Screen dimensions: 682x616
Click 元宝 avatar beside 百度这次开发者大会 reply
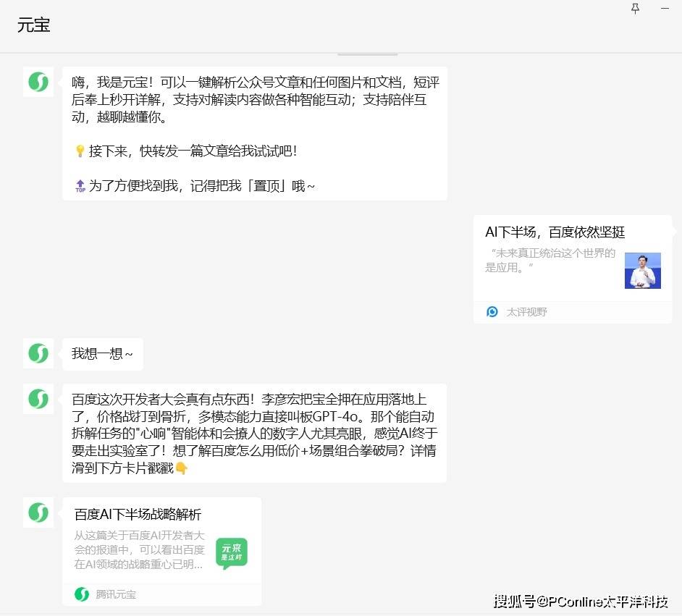point(38,399)
